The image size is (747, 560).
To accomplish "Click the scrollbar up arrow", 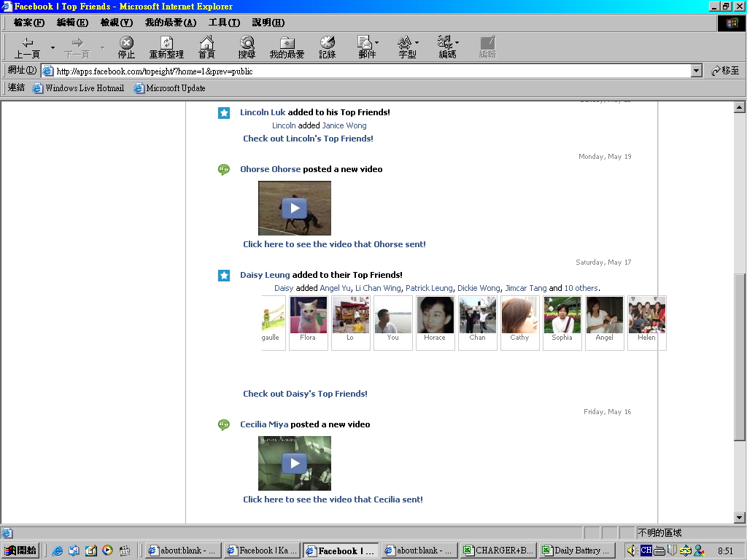I will [x=740, y=107].
